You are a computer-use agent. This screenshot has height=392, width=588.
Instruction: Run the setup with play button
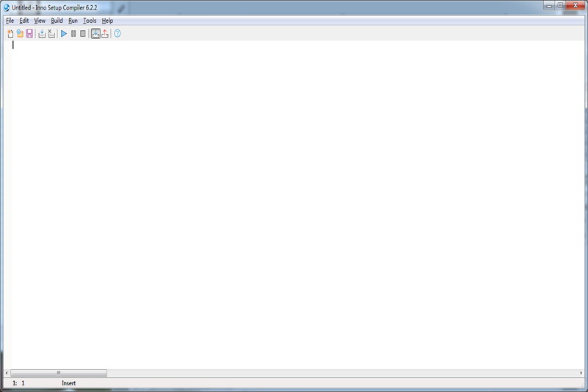click(64, 34)
